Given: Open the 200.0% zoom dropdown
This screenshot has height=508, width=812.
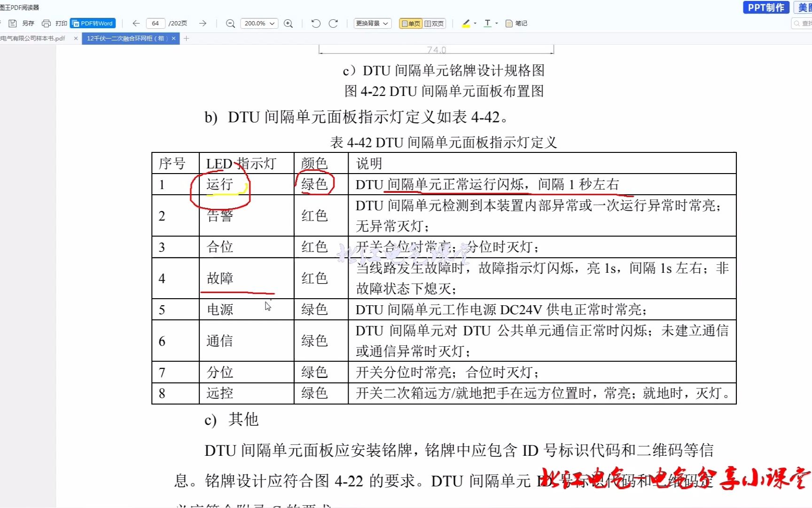Looking at the screenshot, I should pos(259,23).
